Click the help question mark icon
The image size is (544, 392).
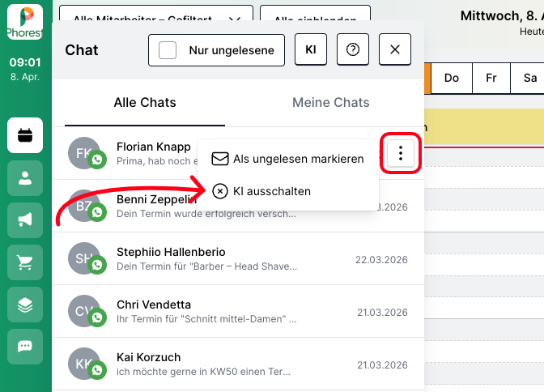click(353, 49)
